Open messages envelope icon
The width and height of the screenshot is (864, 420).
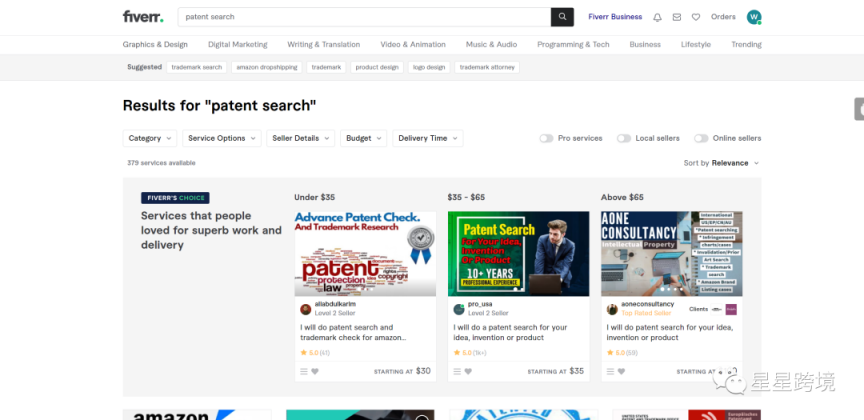677,17
